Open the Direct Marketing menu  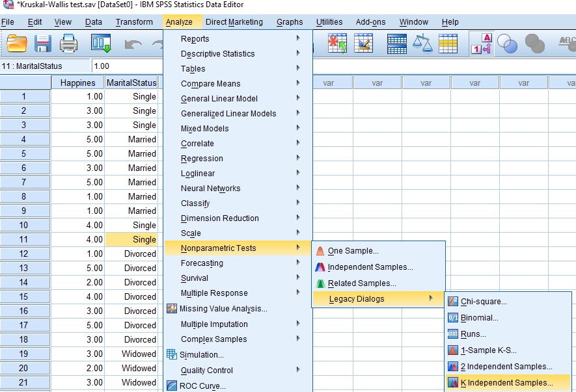(234, 21)
